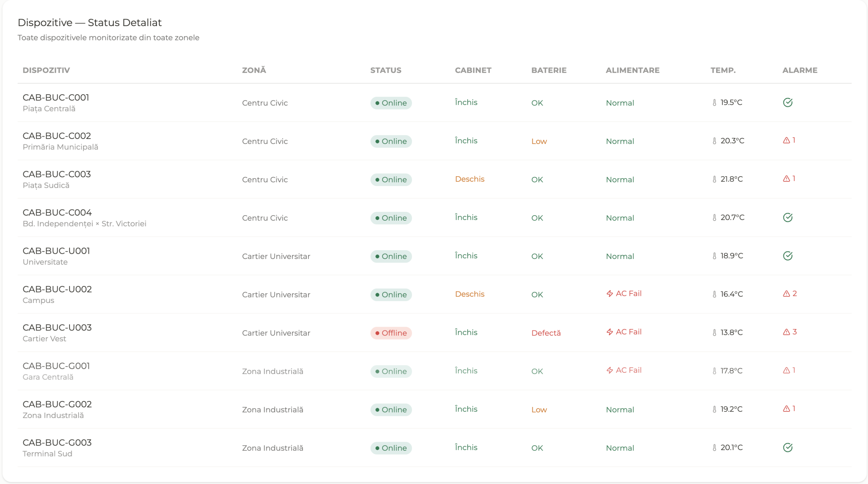Image resolution: width=868 pixels, height=484 pixels.
Task: Select the green checkmark alarm icon for CAB-BUC-C004
Action: [x=788, y=218]
